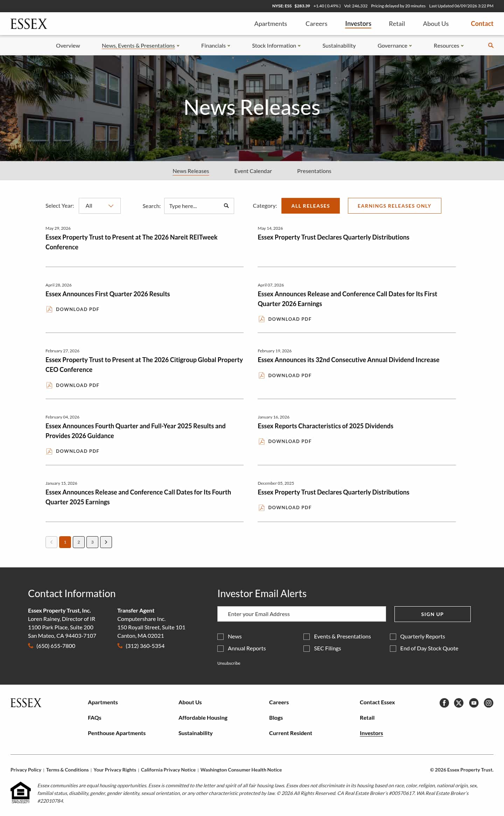
Task: Open Affordable Housing footer link
Action: click(203, 718)
